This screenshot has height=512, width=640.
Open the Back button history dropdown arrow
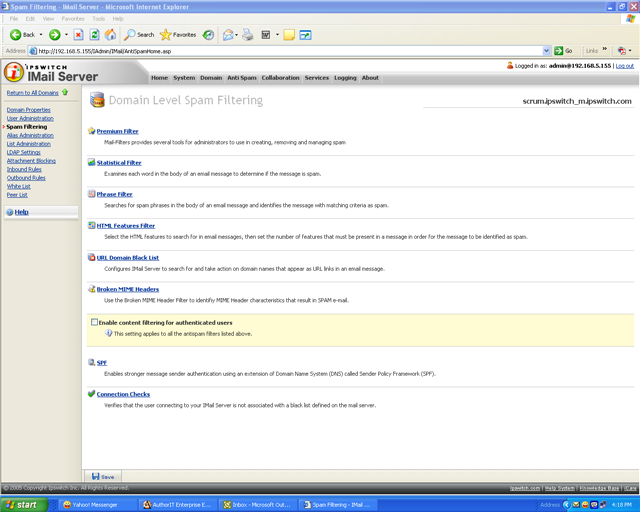tap(41, 35)
